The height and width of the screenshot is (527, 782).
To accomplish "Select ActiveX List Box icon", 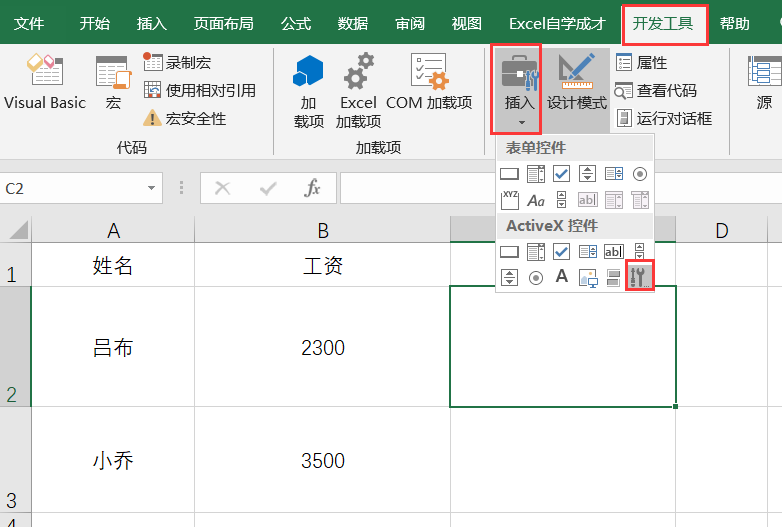I will [588, 252].
